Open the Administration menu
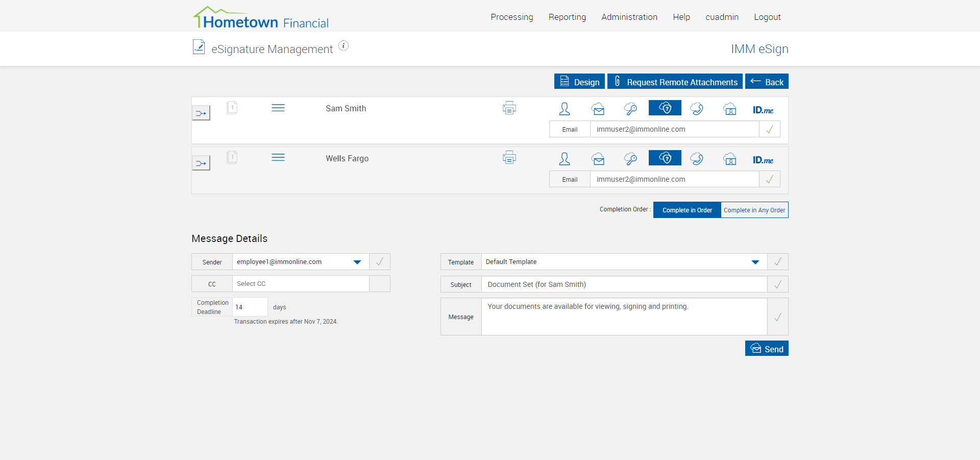This screenshot has width=980, height=460. click(x=629, y=17)
